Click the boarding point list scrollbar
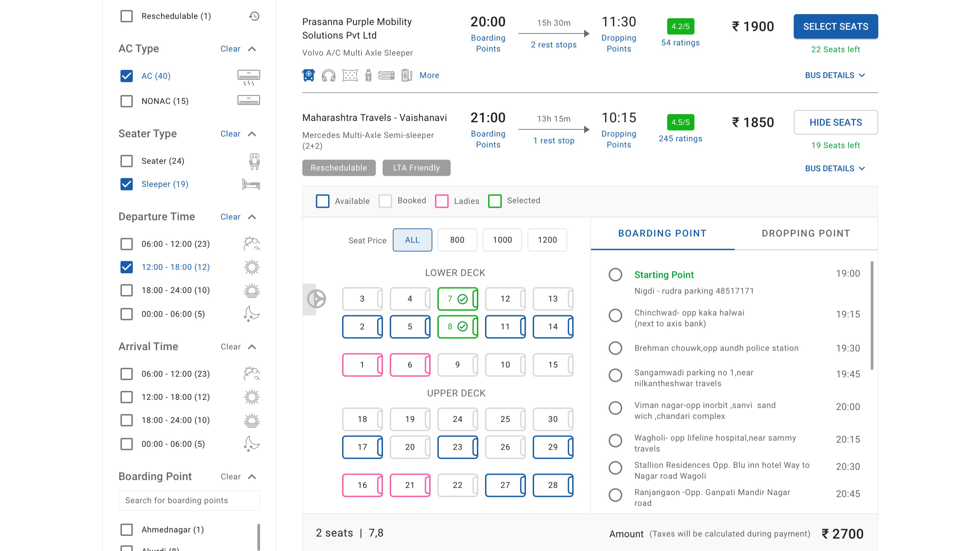 click(x=871, y=315)
